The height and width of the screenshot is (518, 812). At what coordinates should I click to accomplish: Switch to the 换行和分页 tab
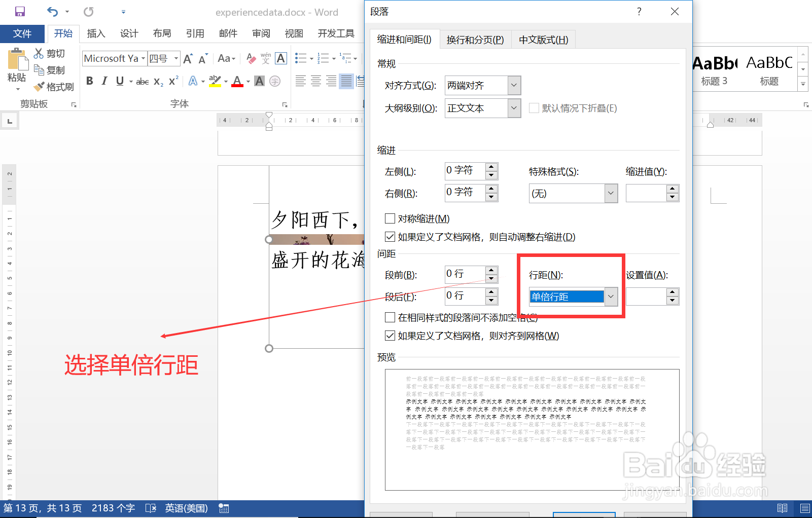(475, 39)
